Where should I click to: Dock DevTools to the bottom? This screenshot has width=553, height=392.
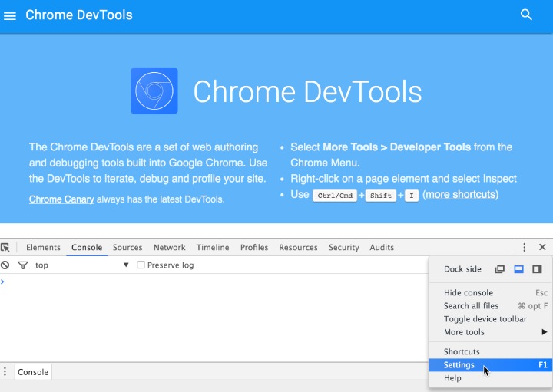[x=518, y=269]
